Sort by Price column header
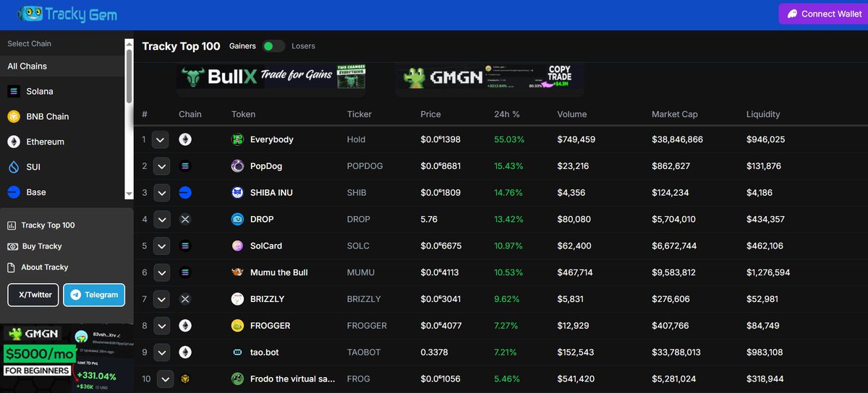 (430, 114)
